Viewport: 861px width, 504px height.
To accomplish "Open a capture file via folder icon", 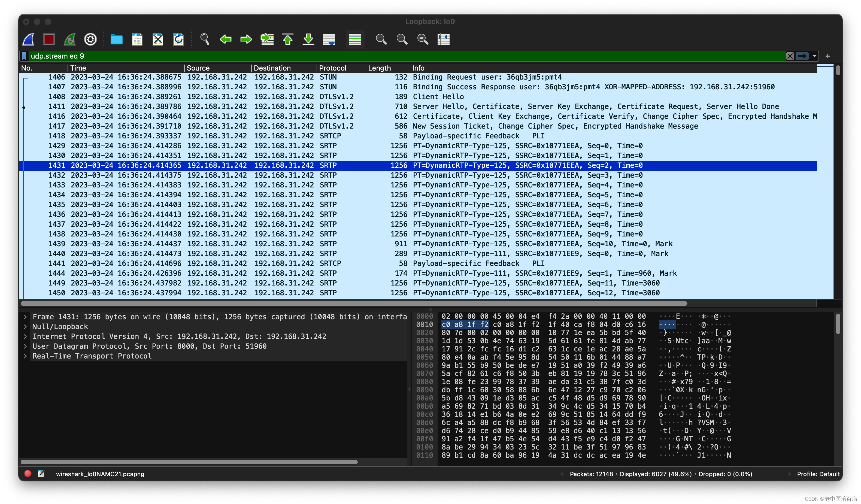I will tap(116, 39).
